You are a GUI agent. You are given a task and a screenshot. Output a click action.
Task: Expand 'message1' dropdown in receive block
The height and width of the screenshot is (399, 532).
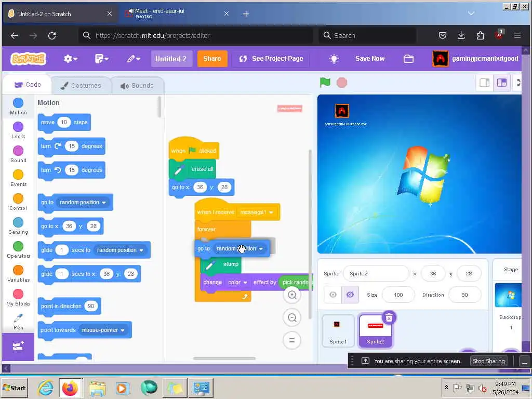coord(271,212)
